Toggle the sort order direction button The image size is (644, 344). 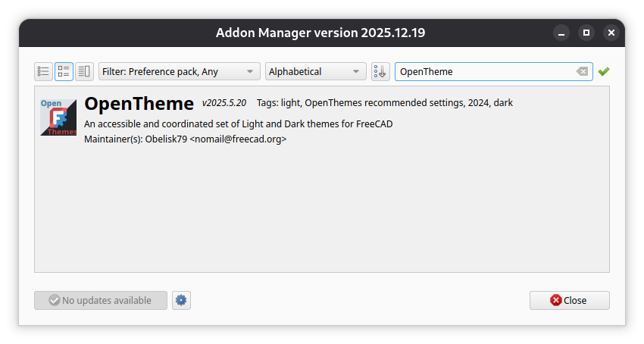tap(380, 71)
